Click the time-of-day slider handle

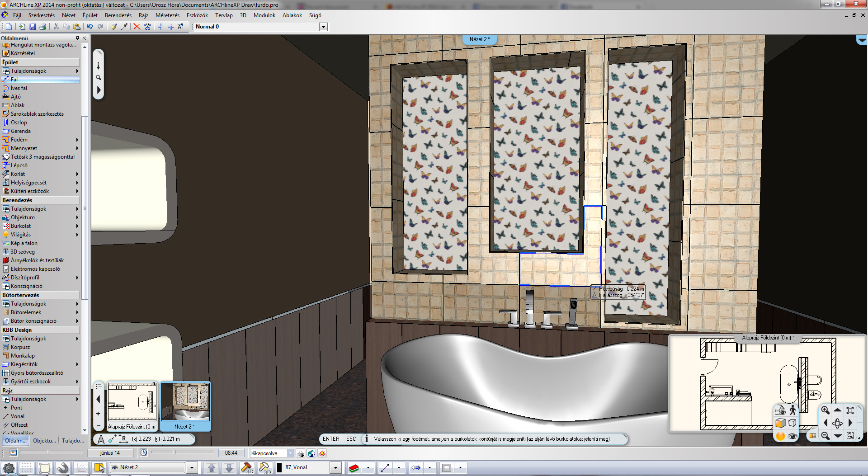tap(174, 452)
